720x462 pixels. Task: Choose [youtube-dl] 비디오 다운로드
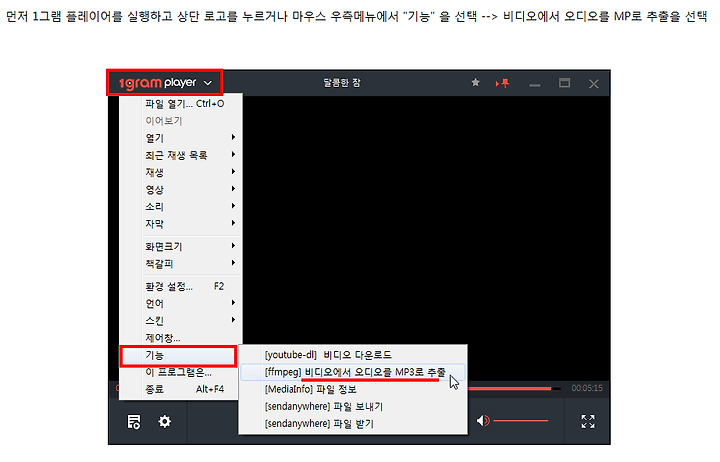(353, 355)
